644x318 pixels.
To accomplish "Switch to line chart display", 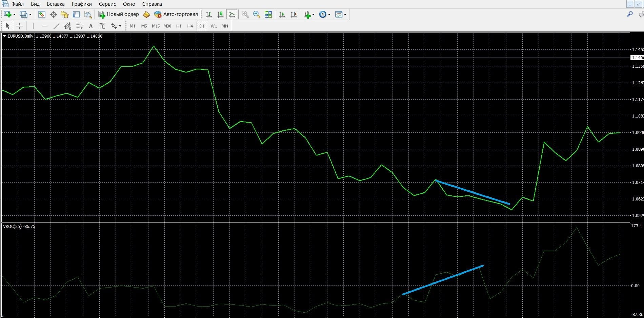I will (x=232, y=14).
